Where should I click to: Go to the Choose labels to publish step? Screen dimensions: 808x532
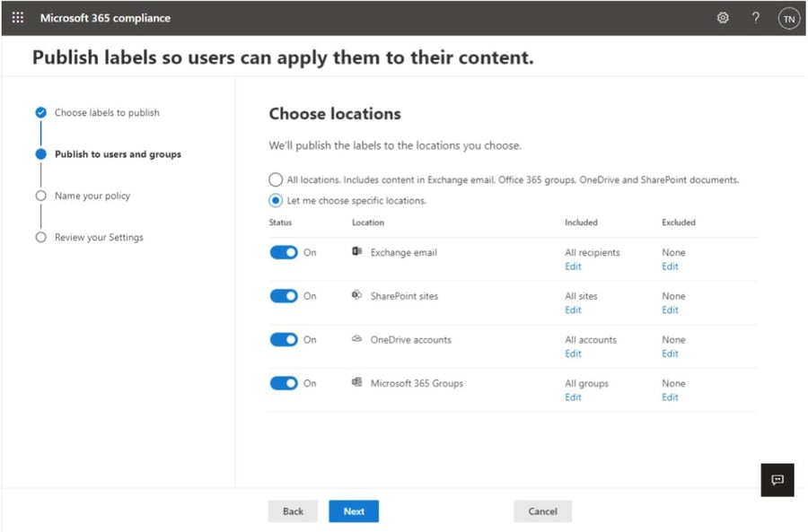click(107, 112)
